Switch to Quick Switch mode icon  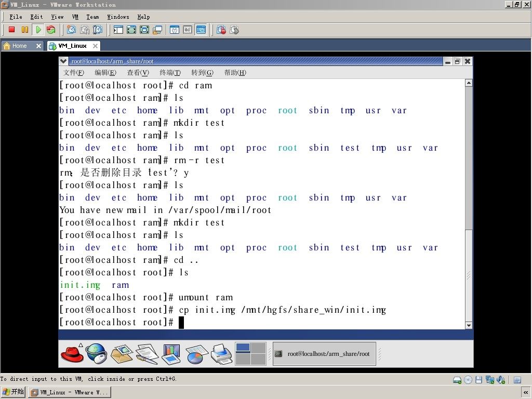click(131, 30)
